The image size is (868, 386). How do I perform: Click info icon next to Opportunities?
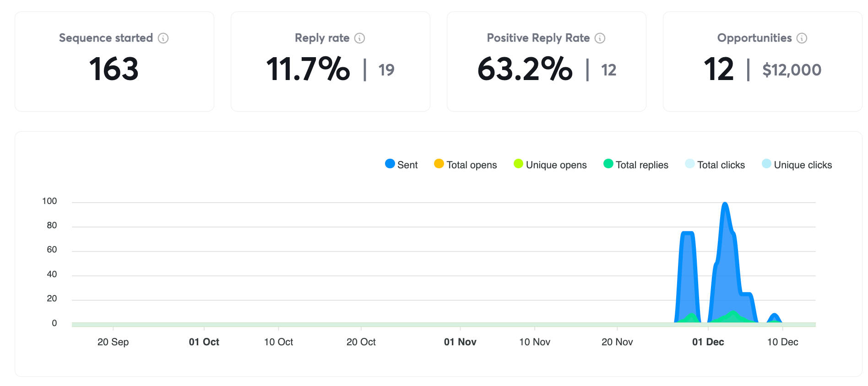click(802, 38)
